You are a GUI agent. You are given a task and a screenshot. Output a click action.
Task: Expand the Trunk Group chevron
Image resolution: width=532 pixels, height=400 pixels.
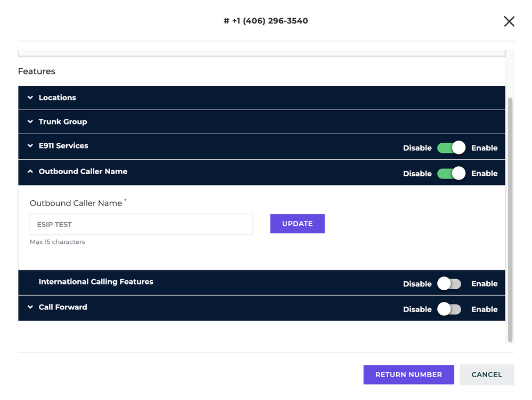pos(30,121)
